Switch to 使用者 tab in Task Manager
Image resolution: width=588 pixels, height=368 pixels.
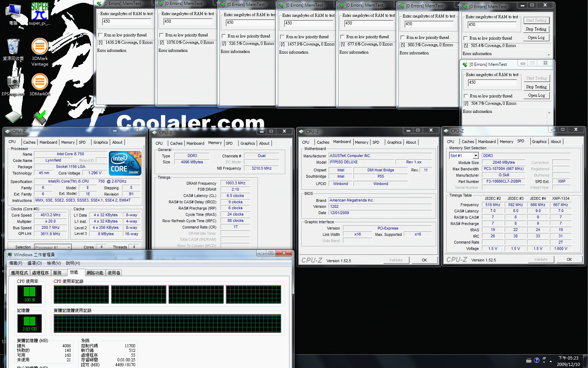coord(114,273)
